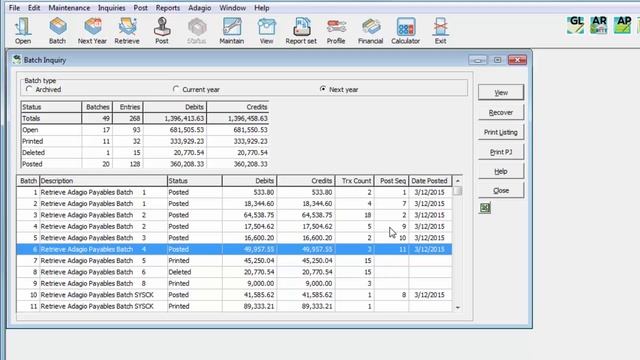
Task: Select the Next Year toolbar icon
Action: tap(92, 31)
